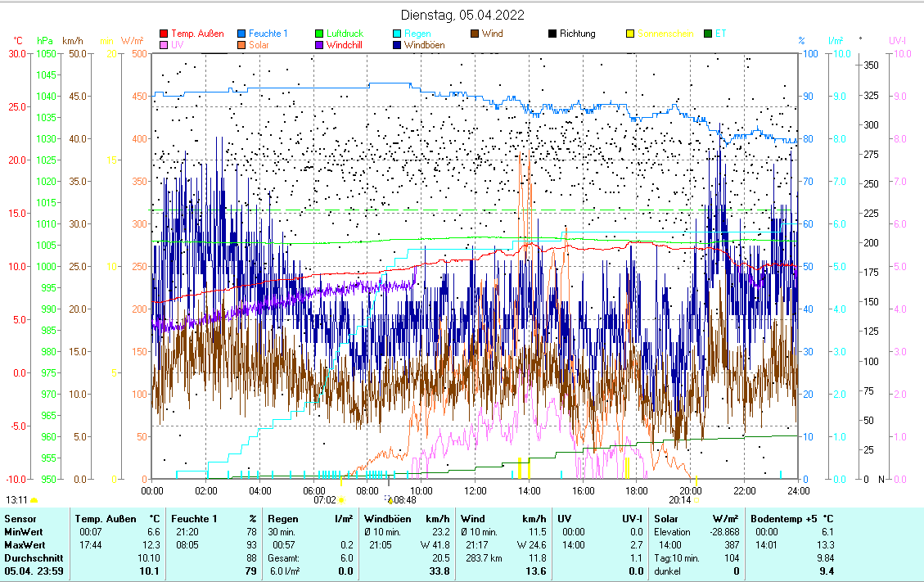
Task: Click the yellow marker beside 08:48
Action: [390, 499]
